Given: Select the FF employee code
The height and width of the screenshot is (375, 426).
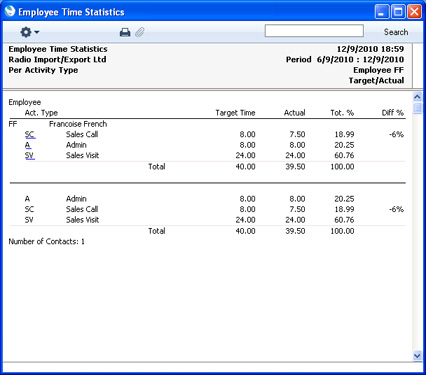Looking at the screenshot, I should 13,124.
